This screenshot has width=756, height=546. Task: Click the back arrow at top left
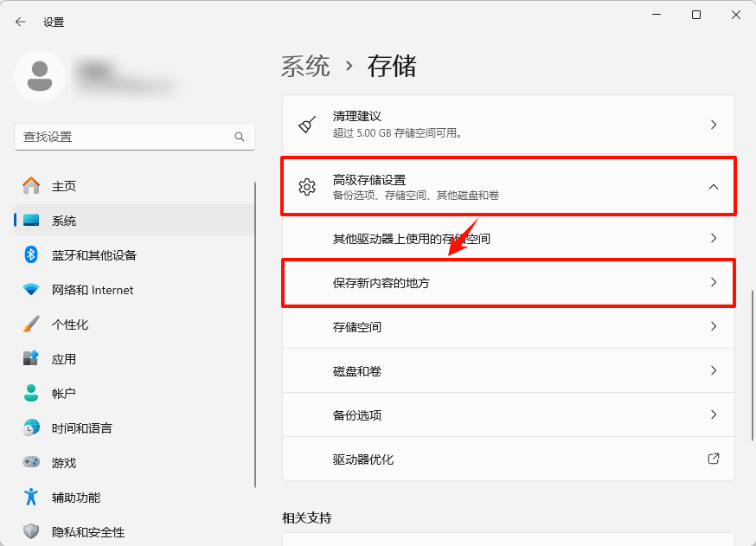point(19,22)
